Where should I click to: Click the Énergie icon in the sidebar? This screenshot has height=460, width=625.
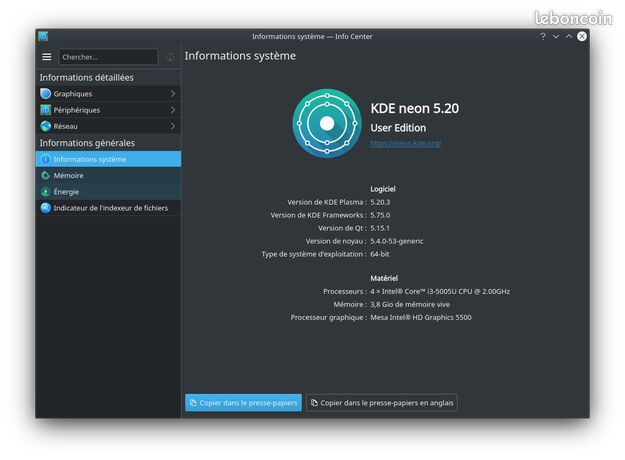[46, 192]
